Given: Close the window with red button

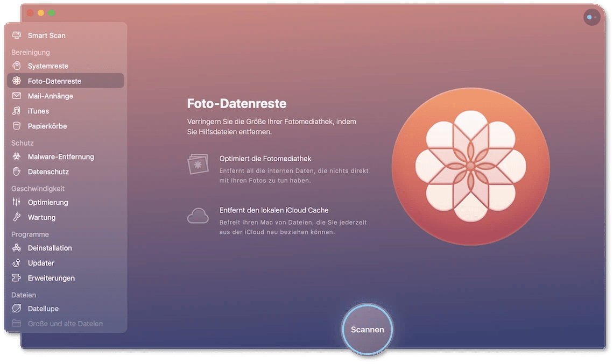Looking at the screenshot, I should click(x=30, y=13).
